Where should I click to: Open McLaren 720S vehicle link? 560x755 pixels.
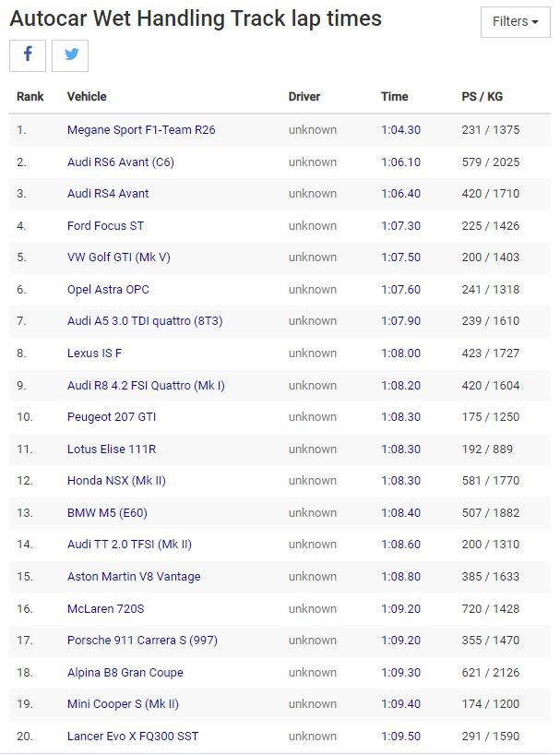click(x=106, y=609)
